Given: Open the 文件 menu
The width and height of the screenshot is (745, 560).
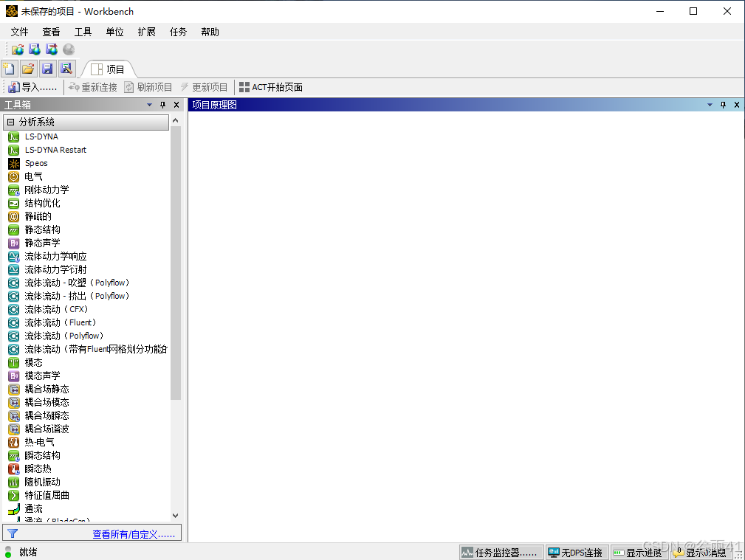Looking at the screenshot, I should coord(19,32).
